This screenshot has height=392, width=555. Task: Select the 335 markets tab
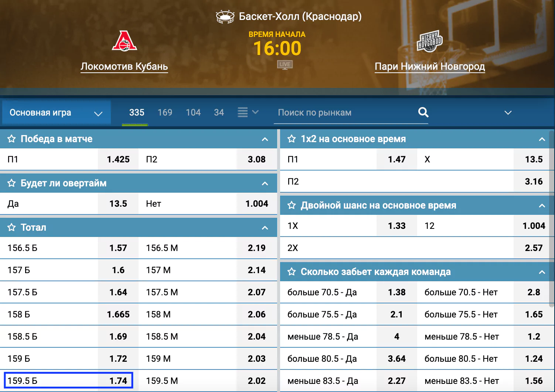[x=137, y=113]
